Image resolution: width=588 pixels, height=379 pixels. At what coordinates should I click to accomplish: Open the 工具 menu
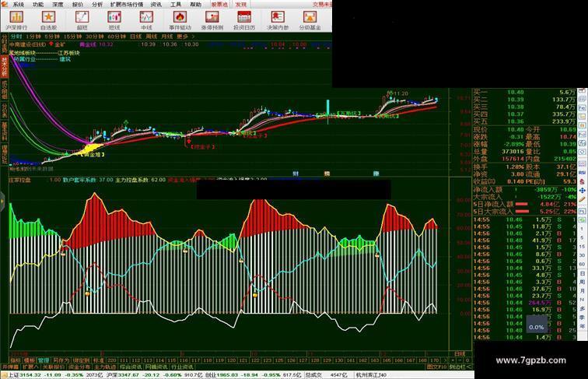tap(176, 5)
